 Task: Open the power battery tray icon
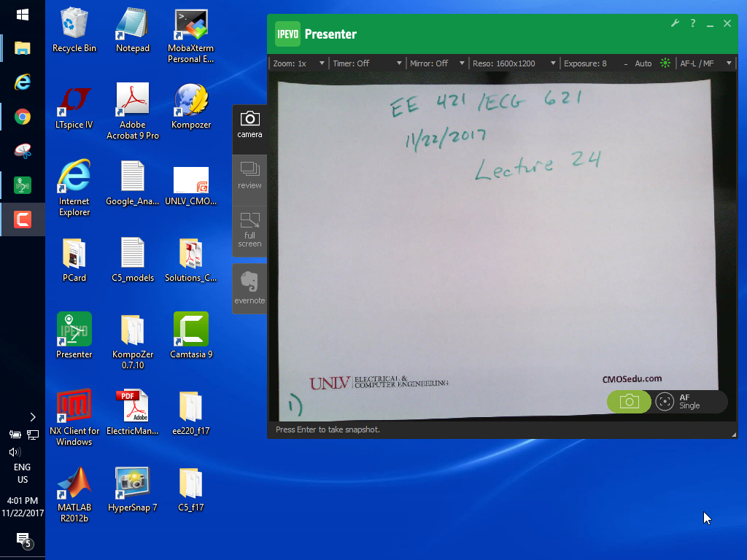15,435
